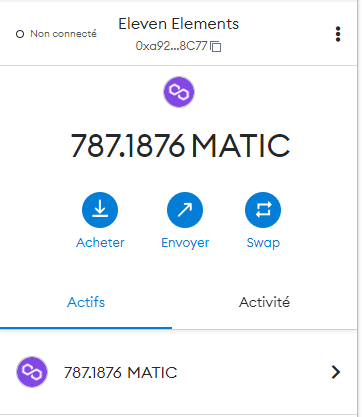Click the Non connecté status text
This screenshot has height=417, width=362.
63,34
